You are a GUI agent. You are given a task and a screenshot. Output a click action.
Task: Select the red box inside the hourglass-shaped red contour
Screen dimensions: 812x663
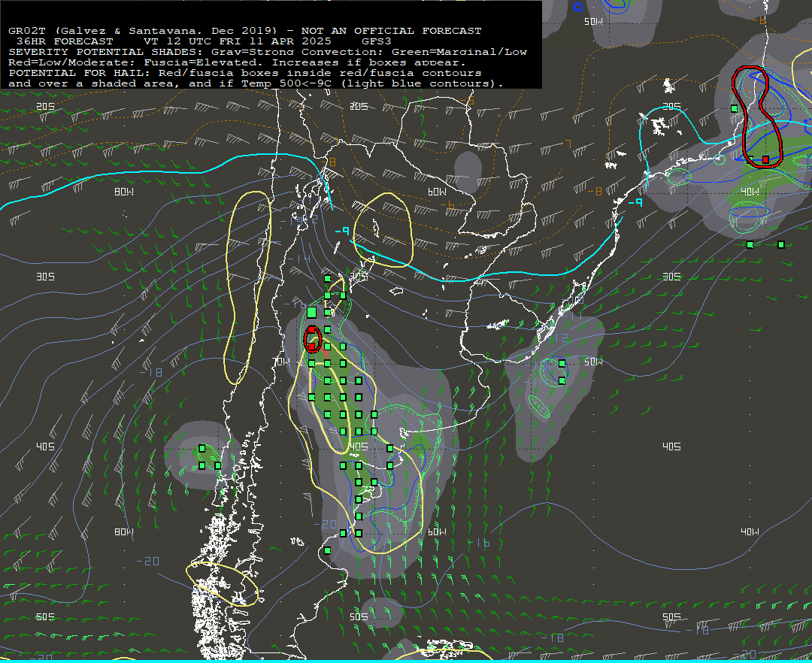pos(765,159)
